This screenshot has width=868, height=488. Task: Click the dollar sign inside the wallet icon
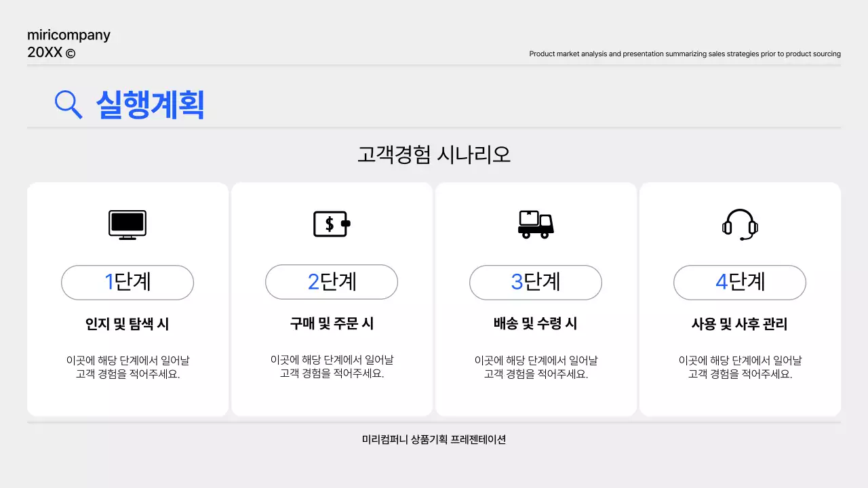tap(329, 223)
